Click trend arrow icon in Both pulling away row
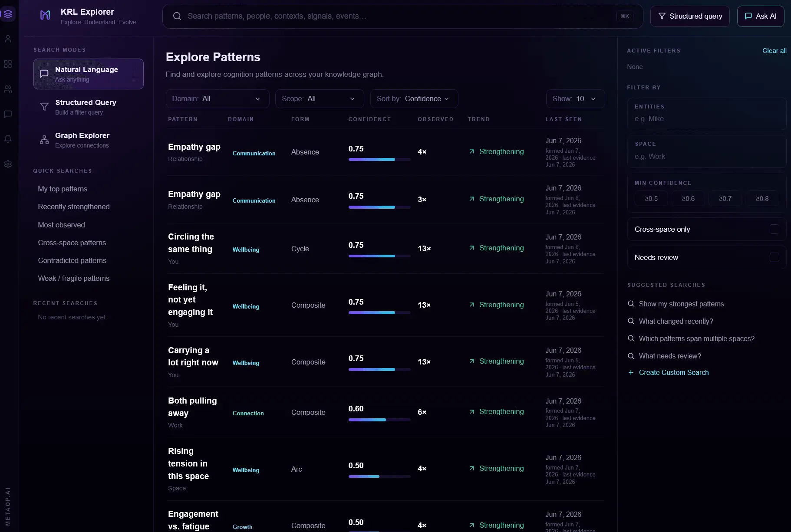The width and height of the screenshot is (791, 532). [x=471, y=411]
